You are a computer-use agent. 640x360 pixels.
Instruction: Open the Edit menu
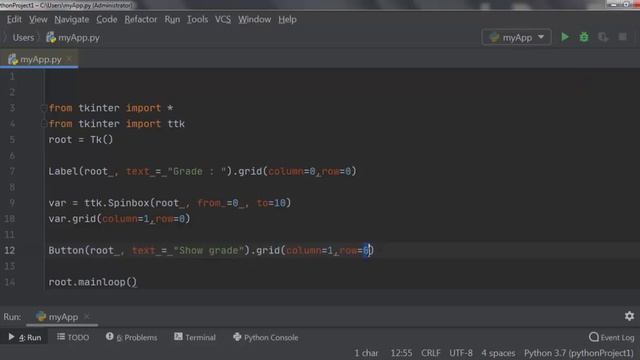coord(14,19)
